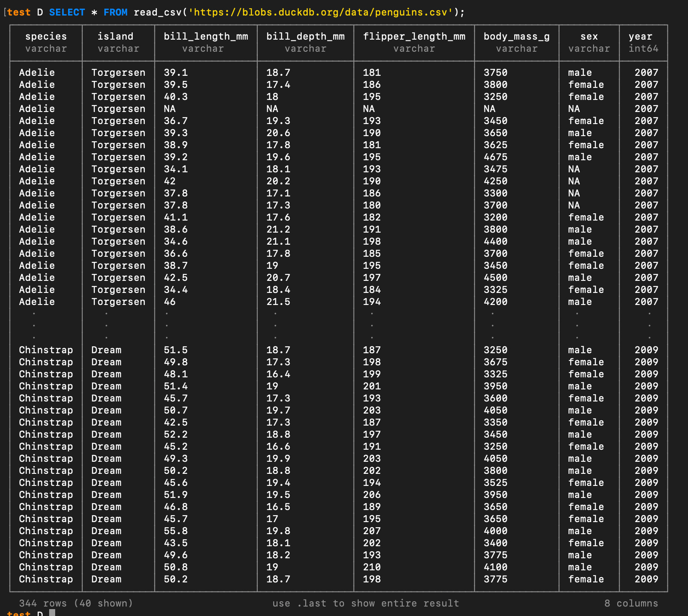The height and width of the screenshot is (616, 688).
Task: Click bill length value 36.7
Action: coord(176,121)
